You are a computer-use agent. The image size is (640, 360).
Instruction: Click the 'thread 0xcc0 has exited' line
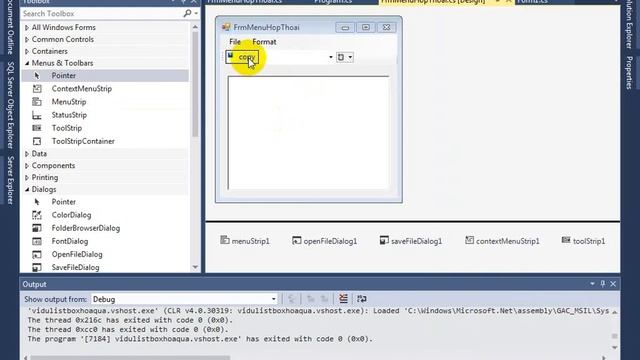pos(128,329)
